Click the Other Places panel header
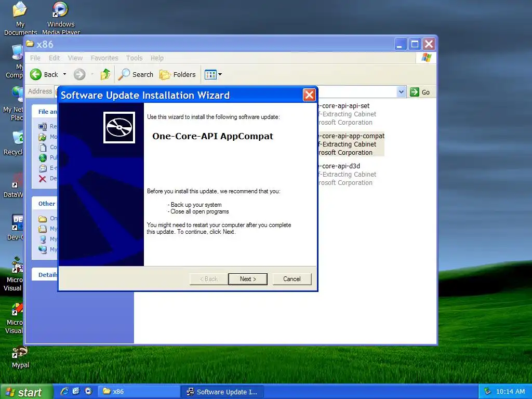Screen dimensions: 532x399 pos(45,204)
